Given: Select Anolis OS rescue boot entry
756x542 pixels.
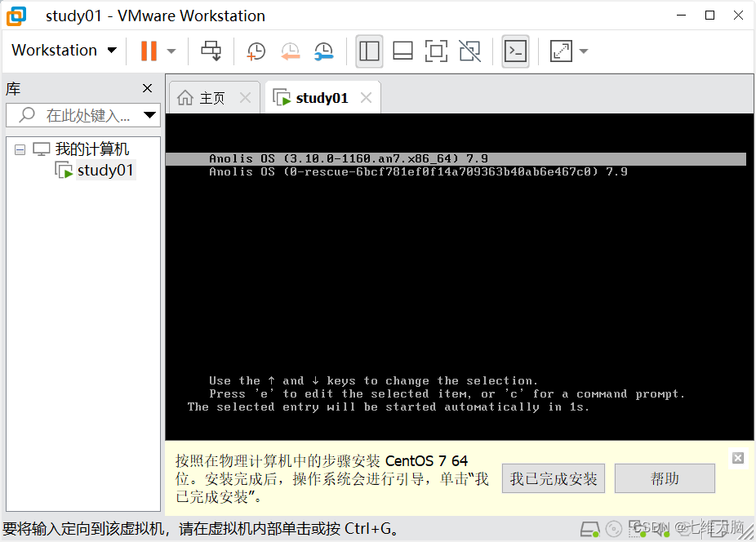Looking at the screenshot, I should [x=418, y=172].
